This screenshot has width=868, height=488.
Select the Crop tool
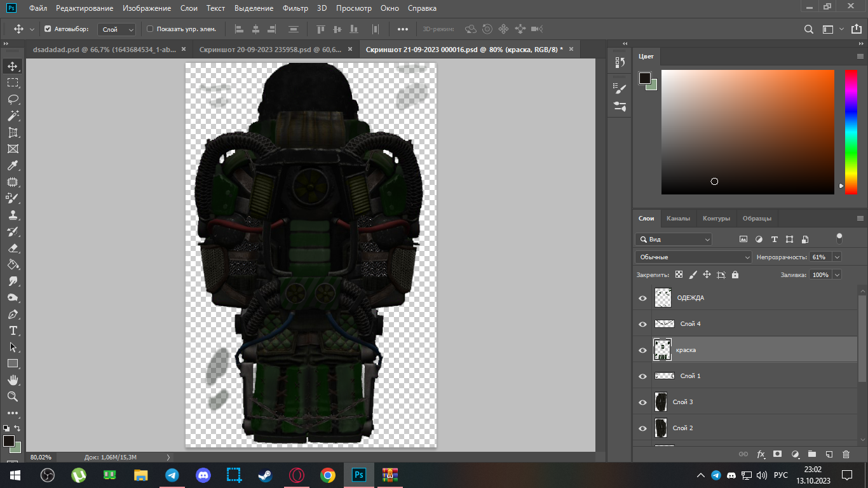point(13,132)
